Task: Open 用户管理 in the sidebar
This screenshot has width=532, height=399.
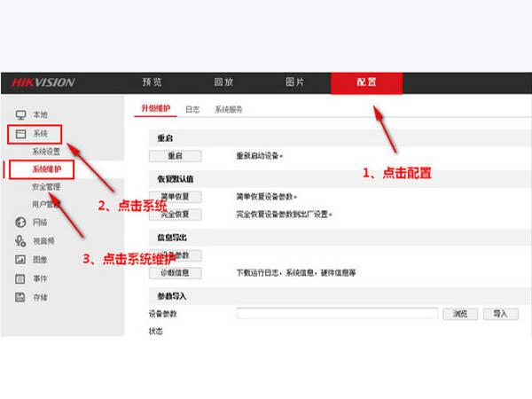Action: pos(46,204)
